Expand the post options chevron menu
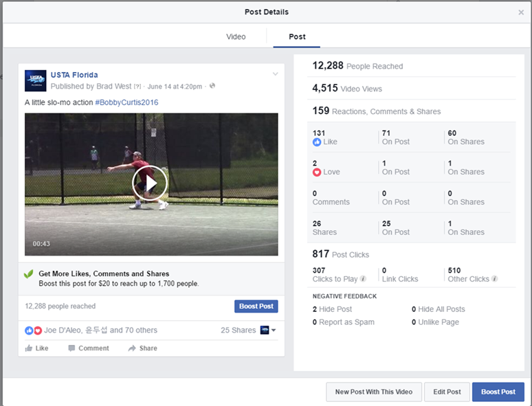The height and width of the screenshot is (406, 532). (x=276, y=74)
